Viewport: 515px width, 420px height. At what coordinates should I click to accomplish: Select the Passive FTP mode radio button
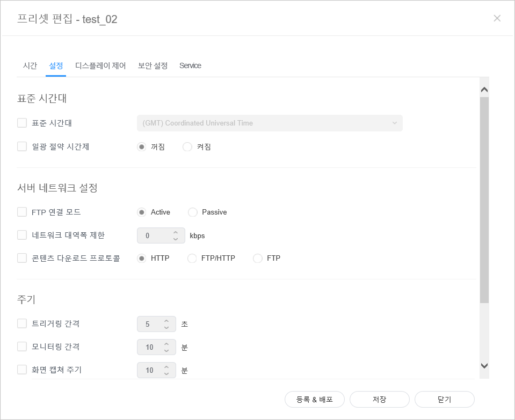[193, 212]
